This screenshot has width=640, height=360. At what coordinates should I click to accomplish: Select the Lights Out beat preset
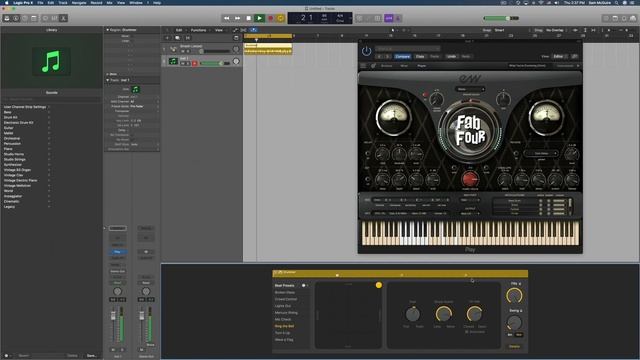pos(283,306)
